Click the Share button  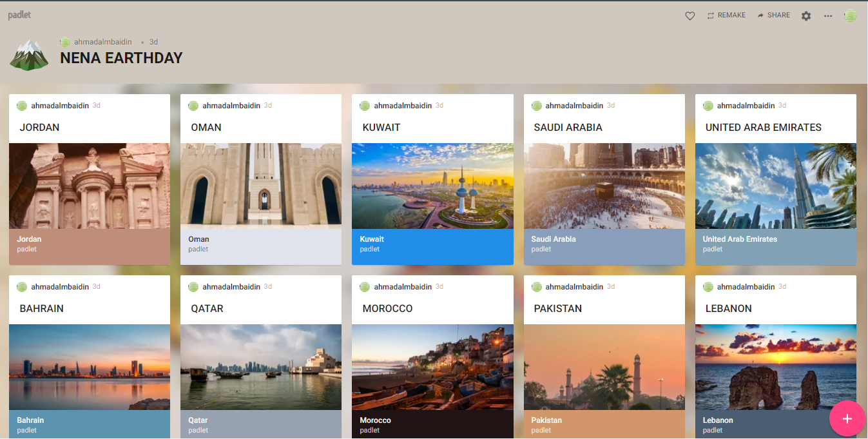coord(773,15)
